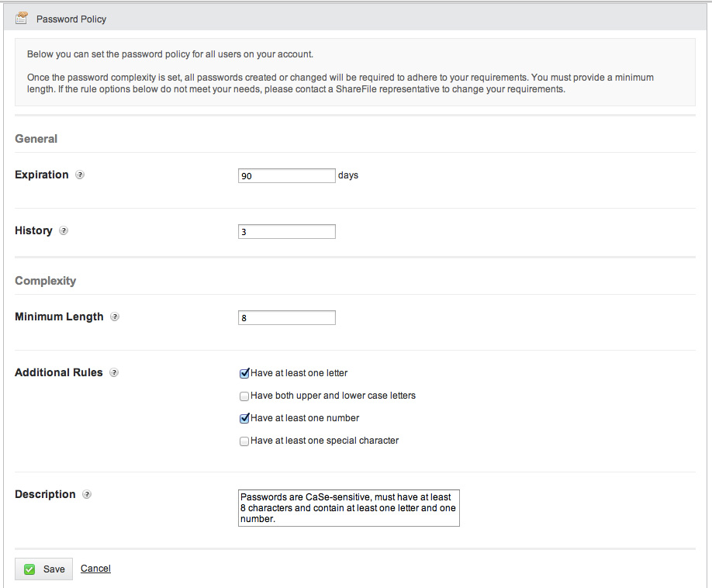Enable both upper and lower case letters
The image size is (712, 588).
(x=244, y=396)
